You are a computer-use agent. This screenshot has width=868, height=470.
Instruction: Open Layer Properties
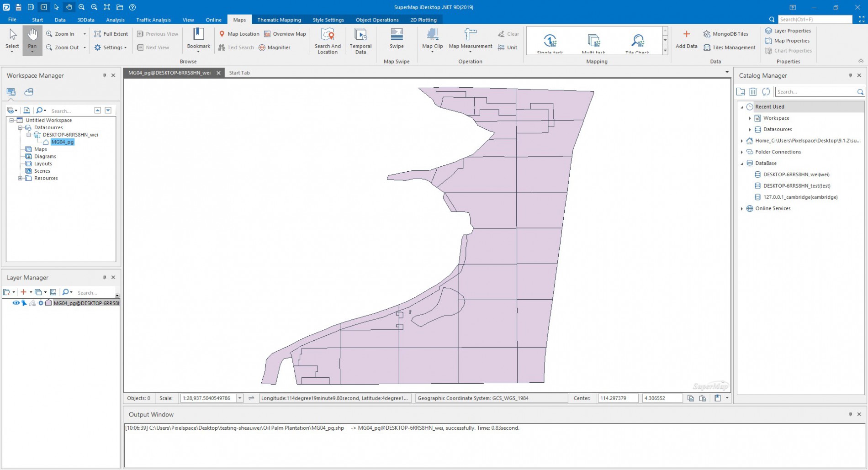point(788,31)
